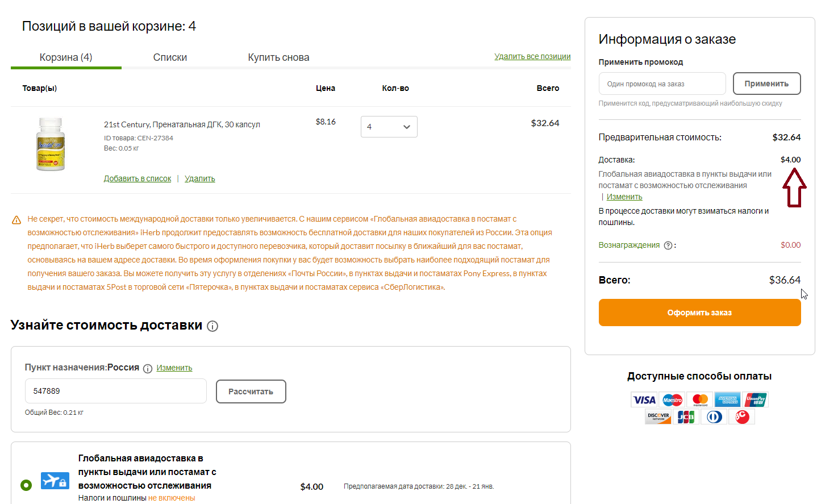Open the rewards help question-mark icon
The height and width of the screenshot is (504, 817).
click(668, 245)
